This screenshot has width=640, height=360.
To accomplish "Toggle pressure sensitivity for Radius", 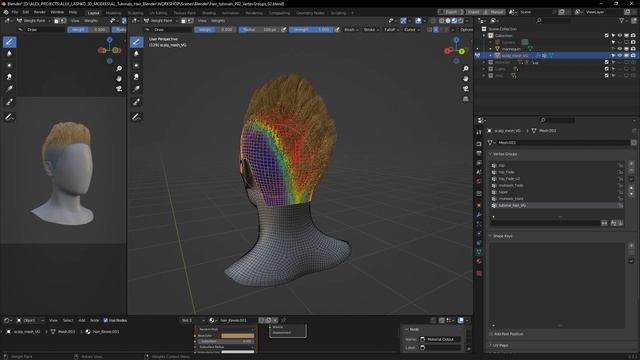I will tap(284, 30).
